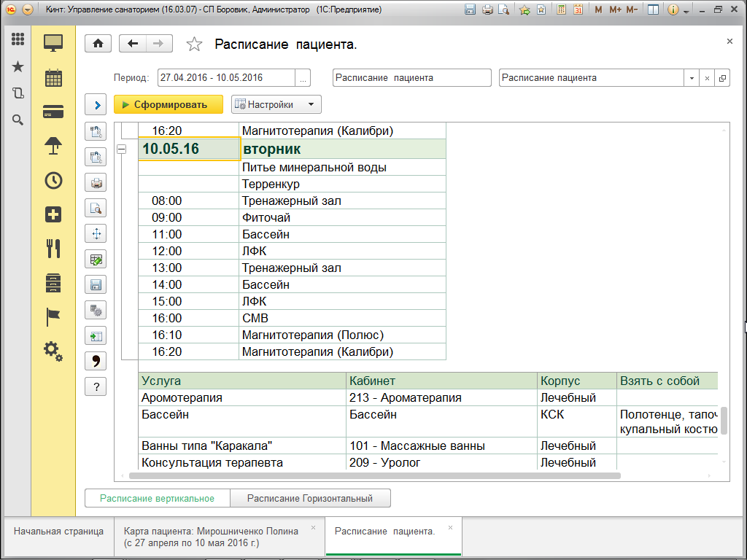Image resolution: width=747 pixels, height=560 pixels.
Task: Open the Настройки dropdown button
Action: [276, 105]
